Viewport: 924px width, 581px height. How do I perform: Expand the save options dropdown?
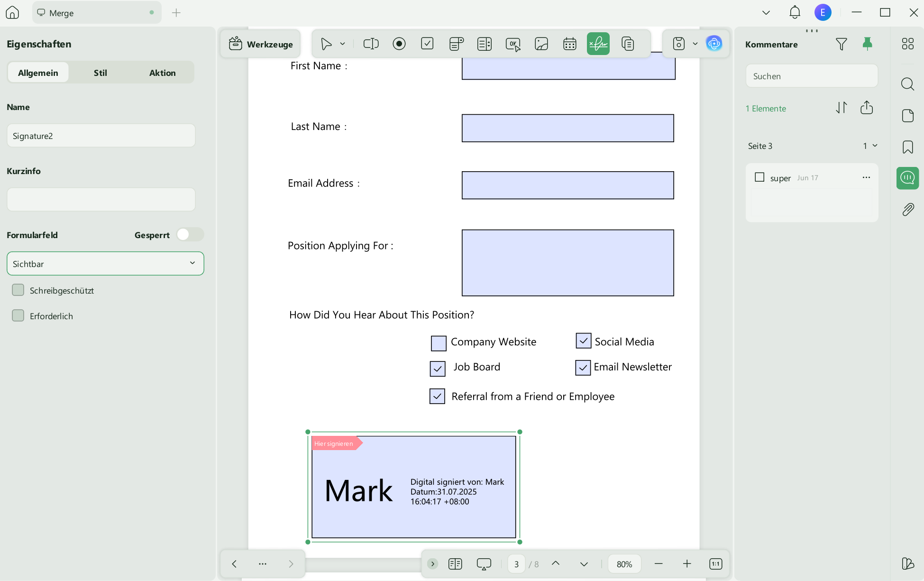click(695, 44)
